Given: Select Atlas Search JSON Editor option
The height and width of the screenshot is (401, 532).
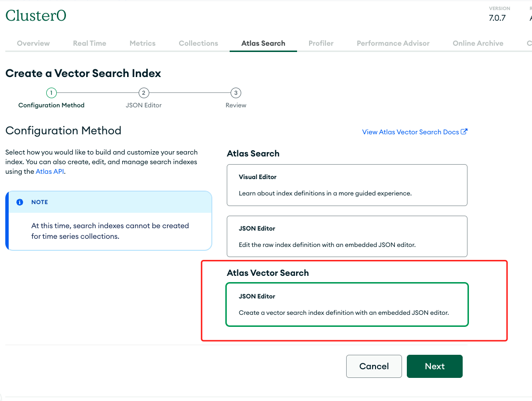Looking at the screenshot, I should [x=347, y=236].
